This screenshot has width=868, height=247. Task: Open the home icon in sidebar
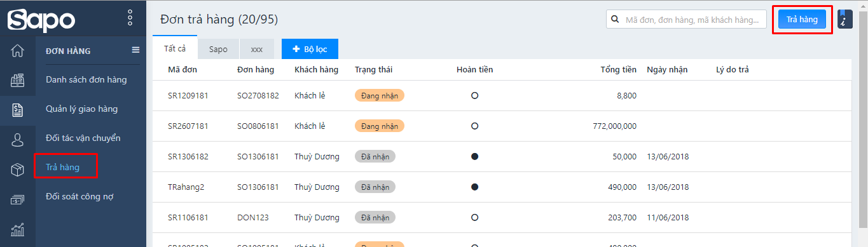coord(18,51)
